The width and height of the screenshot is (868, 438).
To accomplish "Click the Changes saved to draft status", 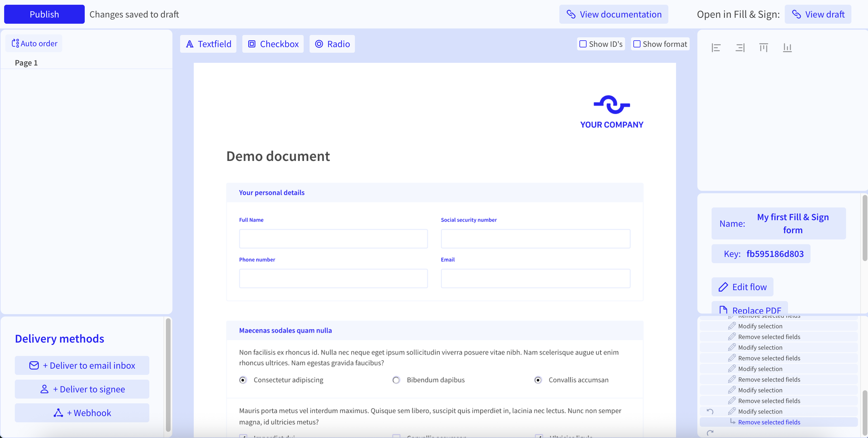I will coord(134,14).
